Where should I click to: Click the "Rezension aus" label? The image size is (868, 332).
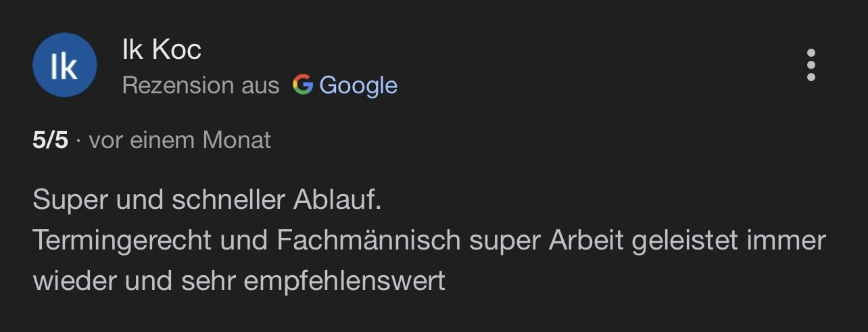[201, 85]
